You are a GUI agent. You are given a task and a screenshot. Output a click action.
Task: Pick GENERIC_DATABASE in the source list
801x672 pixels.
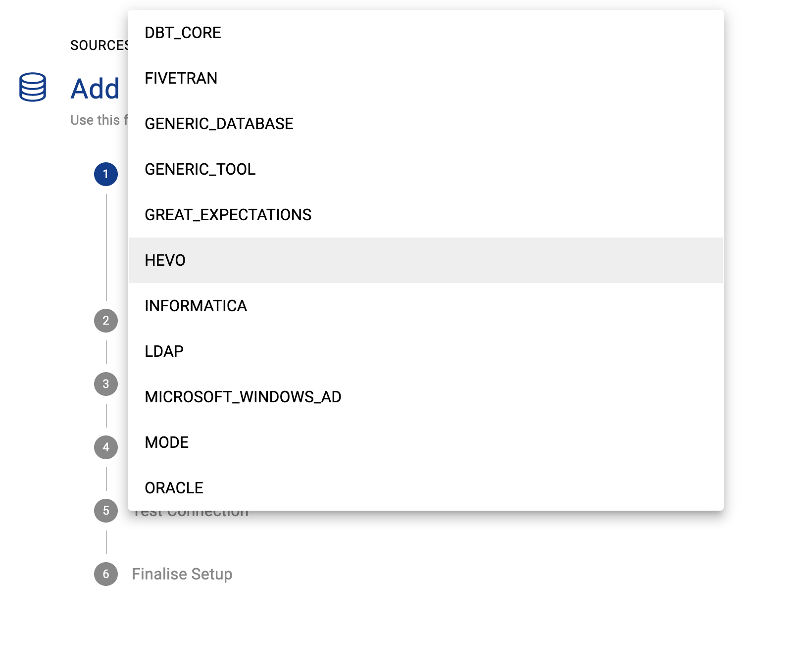pos(219,124)
